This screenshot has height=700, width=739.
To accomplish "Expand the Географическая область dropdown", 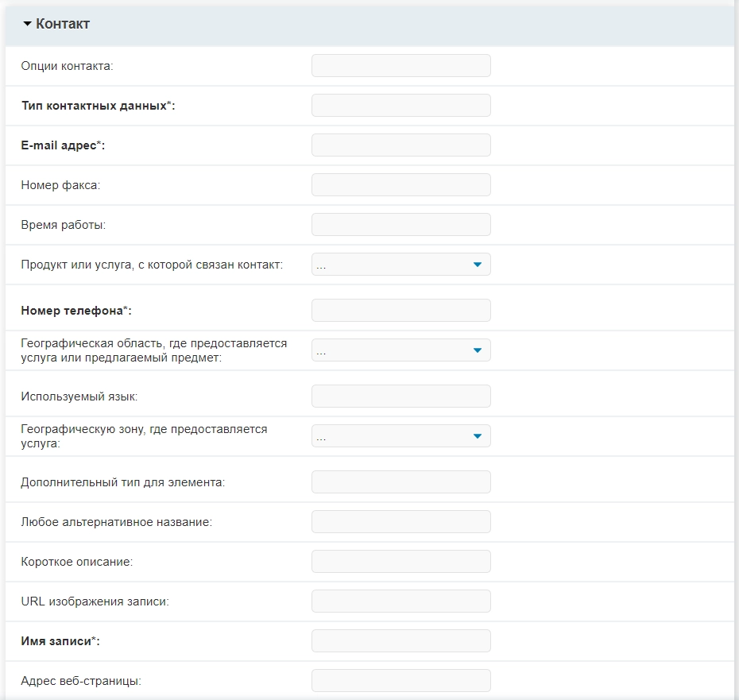I will 401,350.
